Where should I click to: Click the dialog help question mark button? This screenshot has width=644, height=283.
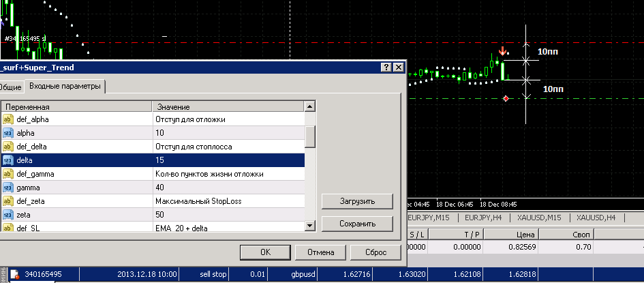click(386, 68)
